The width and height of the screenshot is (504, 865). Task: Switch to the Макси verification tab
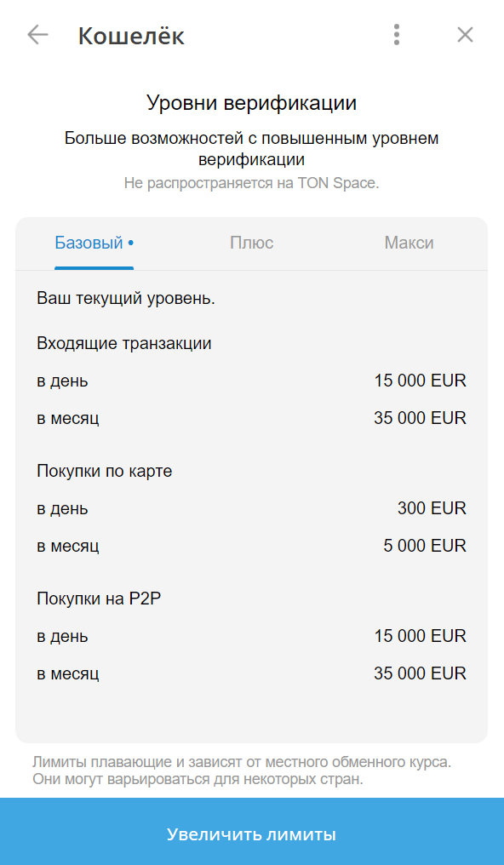click(409, 243)
